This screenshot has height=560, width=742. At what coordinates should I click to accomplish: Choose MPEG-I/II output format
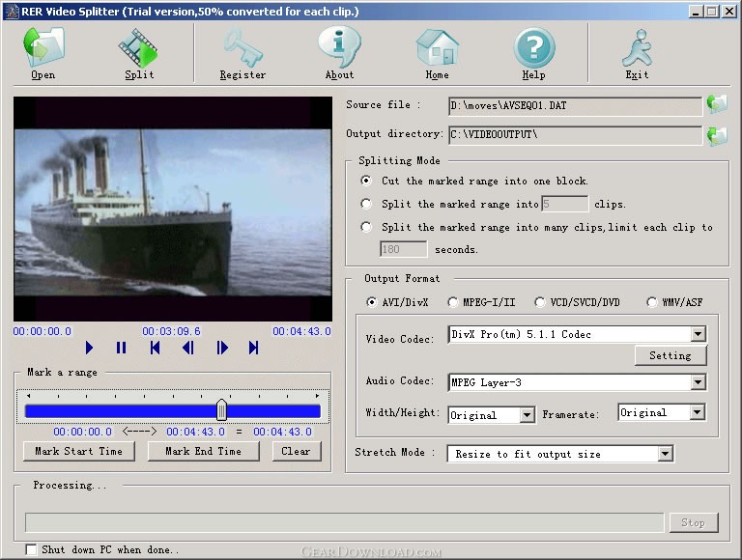click(453, 302)
